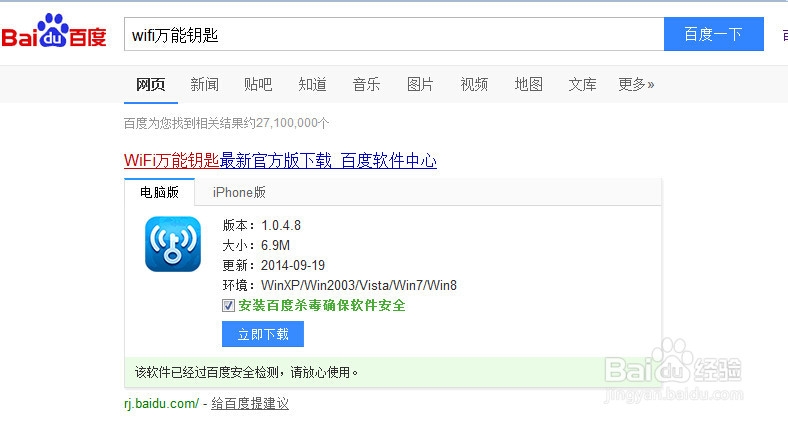This screenshot has width=788, height=422.
Task: Open the WiFi万能钥匙最新官方版下载 result link
Action: pyautogui.click(x=280, y=161)
